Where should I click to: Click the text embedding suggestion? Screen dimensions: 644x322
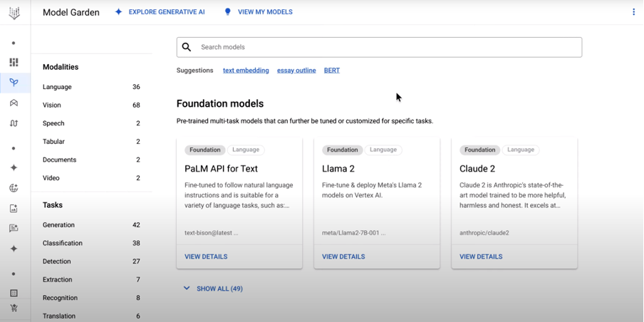click(x=246, y=71)
